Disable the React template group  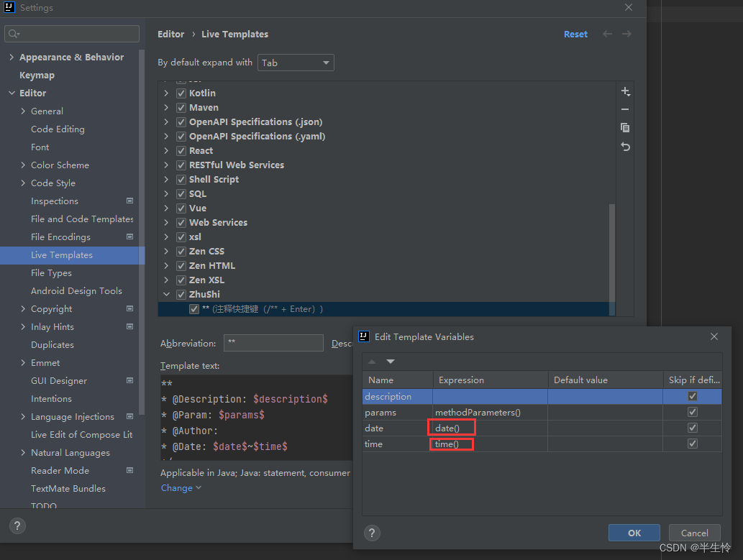click(181, 151)
